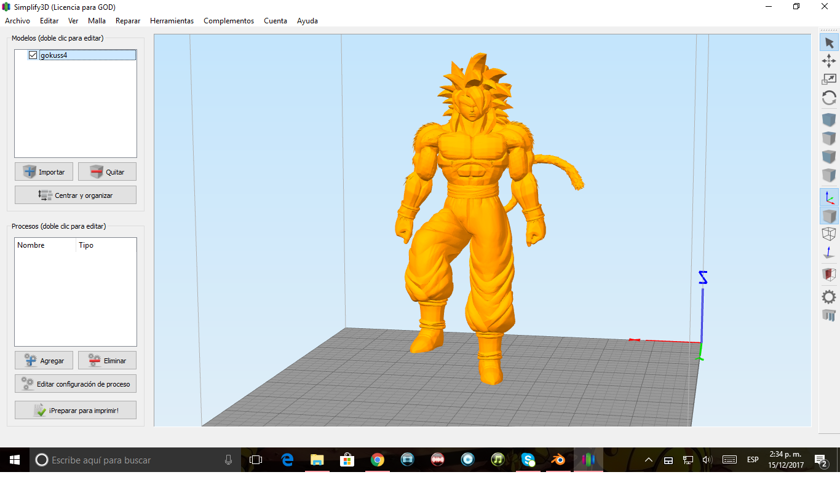
Task: Click ¡Preparar para imprimir! button
Action: coord(76,410)
